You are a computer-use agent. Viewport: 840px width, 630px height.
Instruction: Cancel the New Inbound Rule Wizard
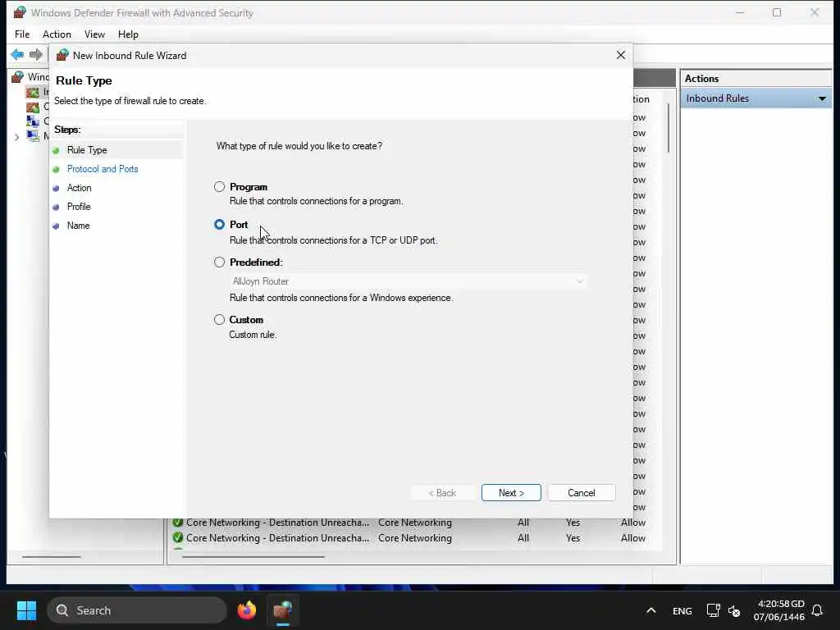582,493
